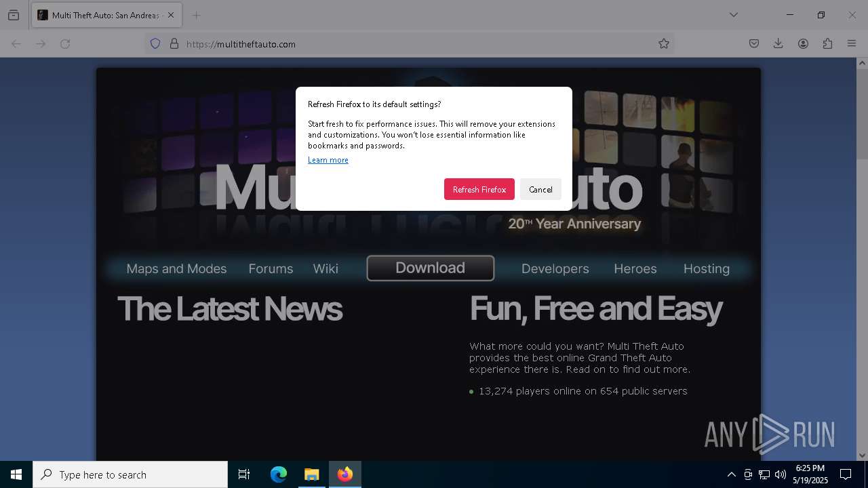Open the Downloads panel icon
The height and width of the screenshot is (488, 868).
click(x=778, y=43)
